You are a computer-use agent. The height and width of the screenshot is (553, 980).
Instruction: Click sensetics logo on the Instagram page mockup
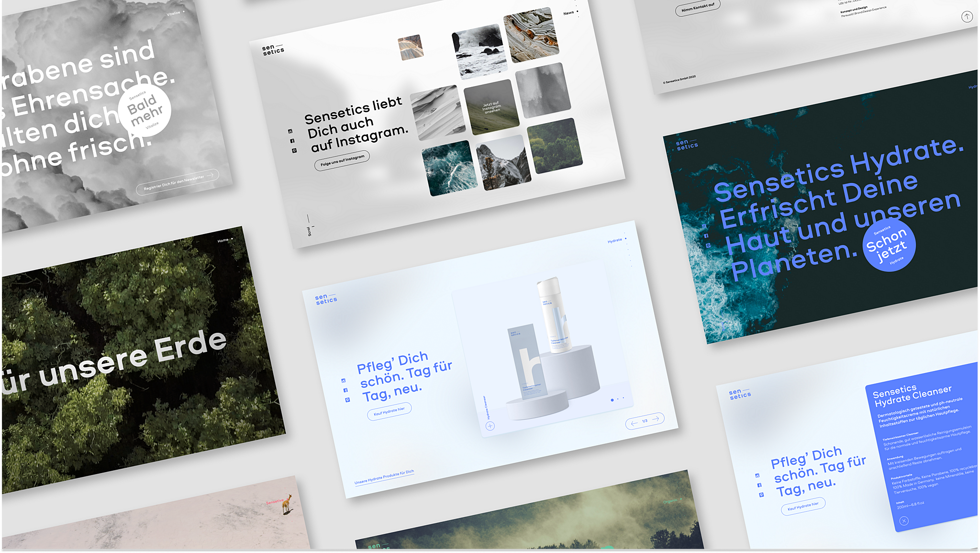point(273,50)
